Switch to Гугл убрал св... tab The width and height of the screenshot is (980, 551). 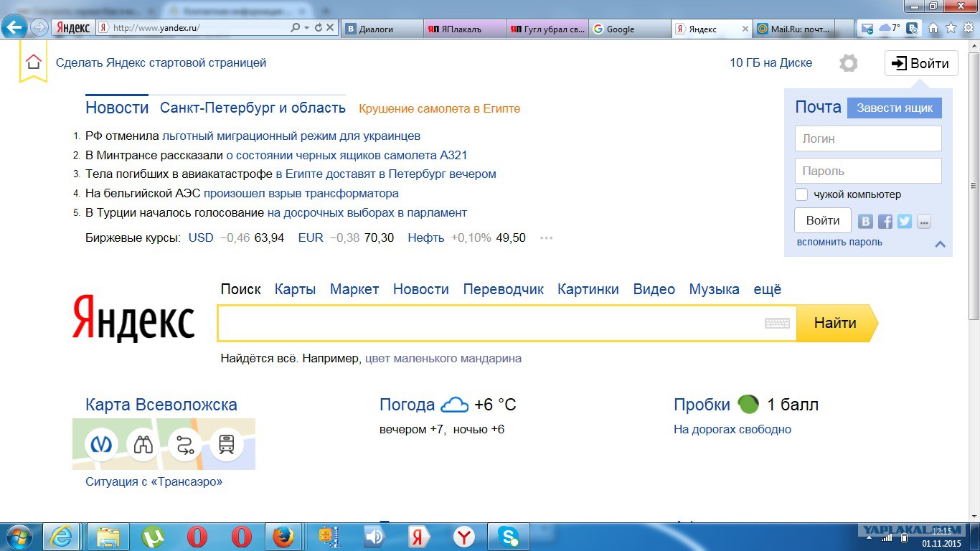(x=546, y=29)
